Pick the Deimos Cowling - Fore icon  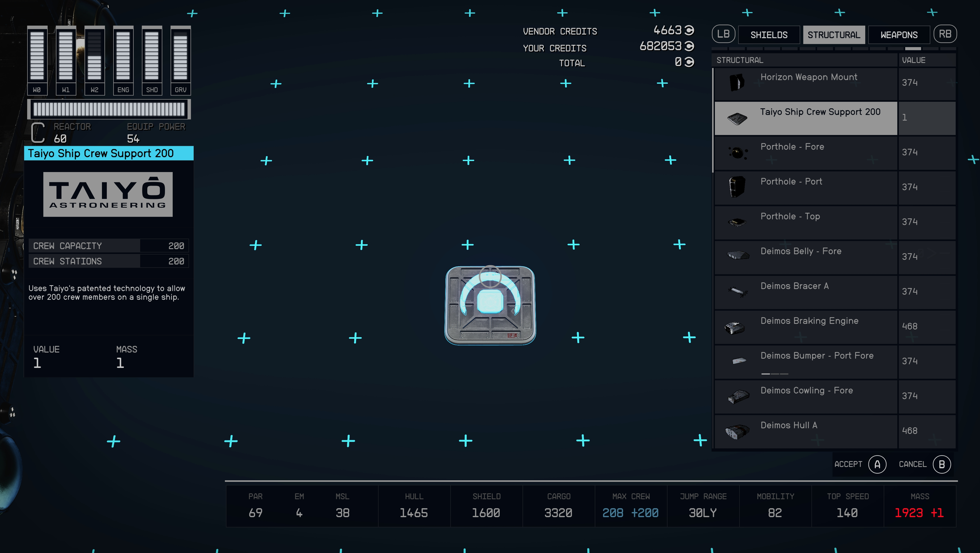point(738,397)
